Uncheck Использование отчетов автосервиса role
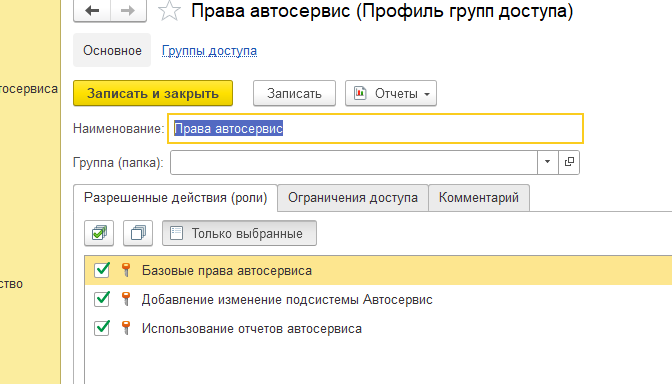This screenshot has height=384, width=672. (102, 328)
